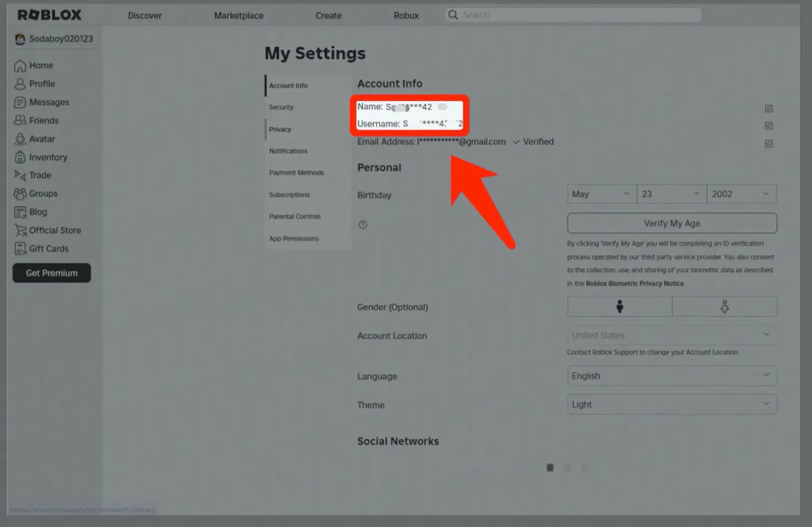Select the Avatar icon

pyautogui.click(x=20, y=139)
